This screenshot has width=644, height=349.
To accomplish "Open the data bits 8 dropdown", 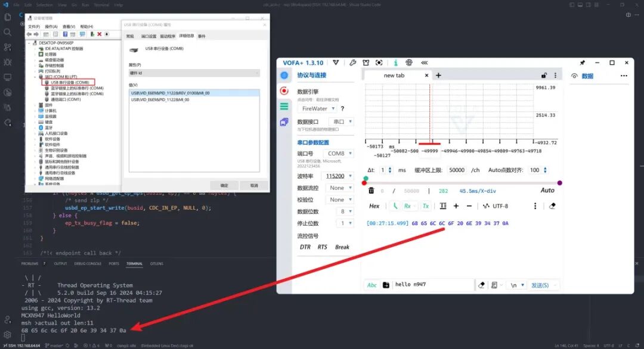I will pyautogui.click(x=345, y=211).
